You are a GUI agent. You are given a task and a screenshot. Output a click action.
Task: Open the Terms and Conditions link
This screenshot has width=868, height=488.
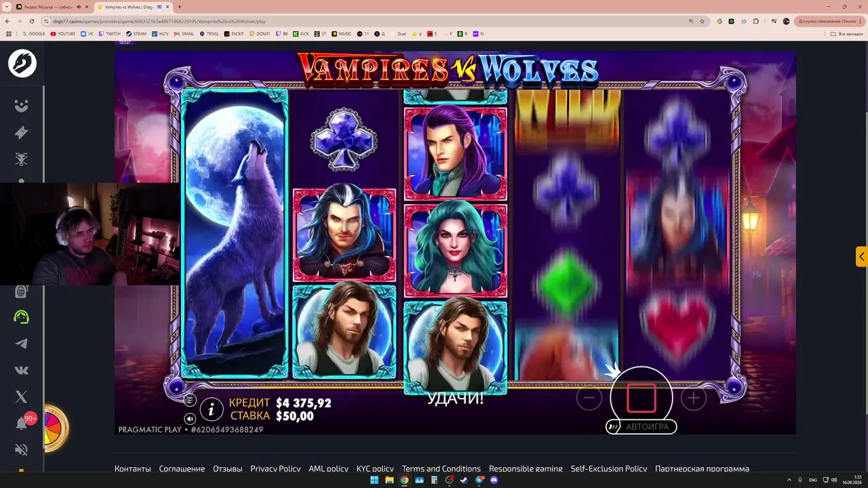(x=441, y=468)
